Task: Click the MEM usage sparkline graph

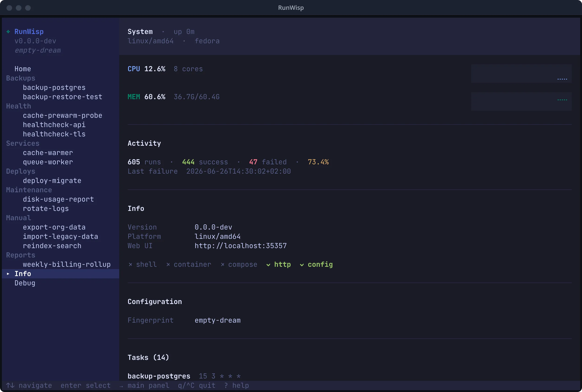Action: (x=521, y=101)
